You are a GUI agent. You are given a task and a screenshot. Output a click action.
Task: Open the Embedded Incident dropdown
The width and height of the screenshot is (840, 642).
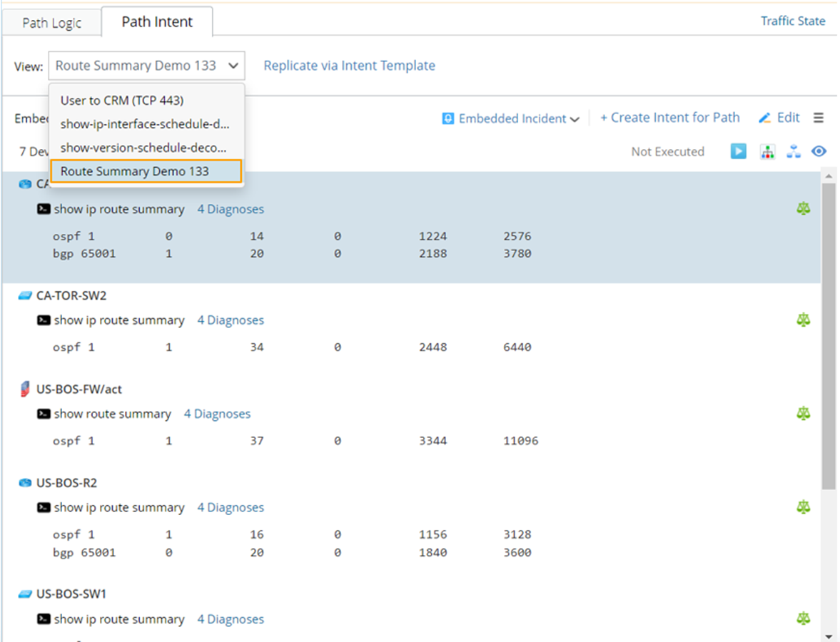[x=511, y=118]
